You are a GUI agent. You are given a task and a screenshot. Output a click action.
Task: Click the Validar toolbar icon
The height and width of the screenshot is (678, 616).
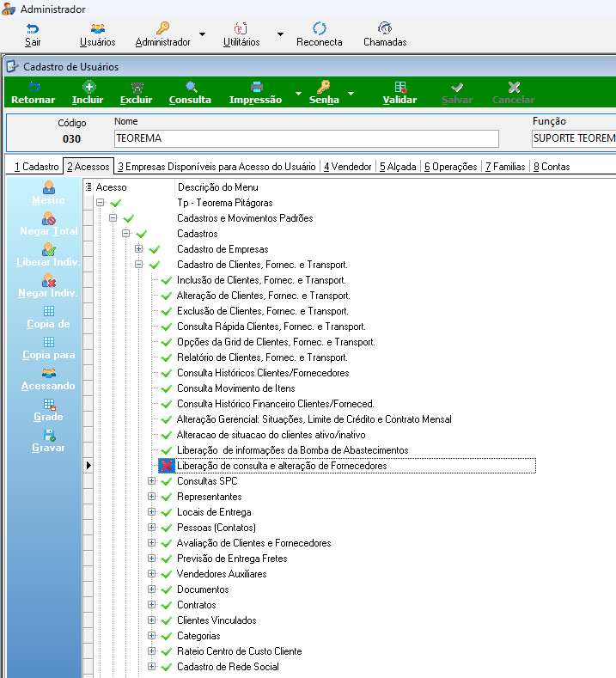(400, 88)
